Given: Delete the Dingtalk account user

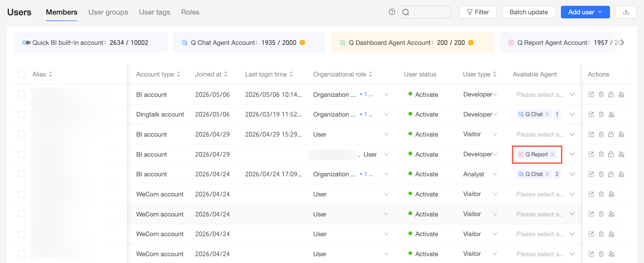Looking at the screenshot, I should (x=601, y=114).
